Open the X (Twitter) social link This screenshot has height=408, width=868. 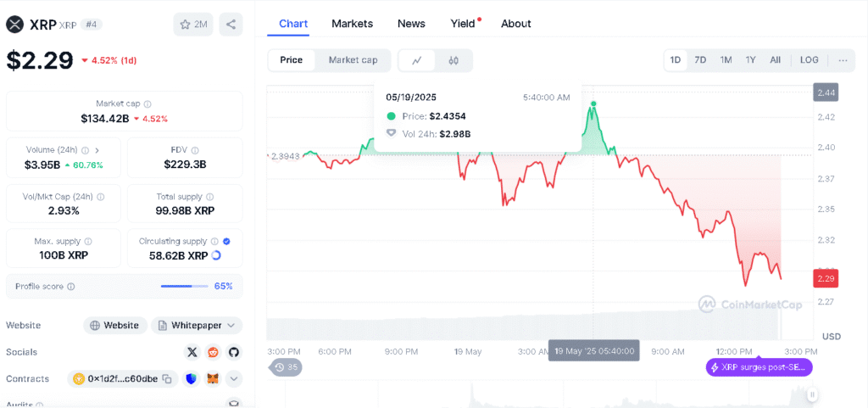pyautogui.click(x=192, y=351)
